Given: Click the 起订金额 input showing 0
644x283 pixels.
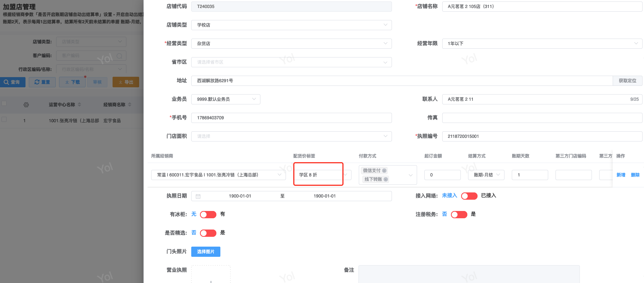Looking at the screenshot, I should tap(443, 175).
